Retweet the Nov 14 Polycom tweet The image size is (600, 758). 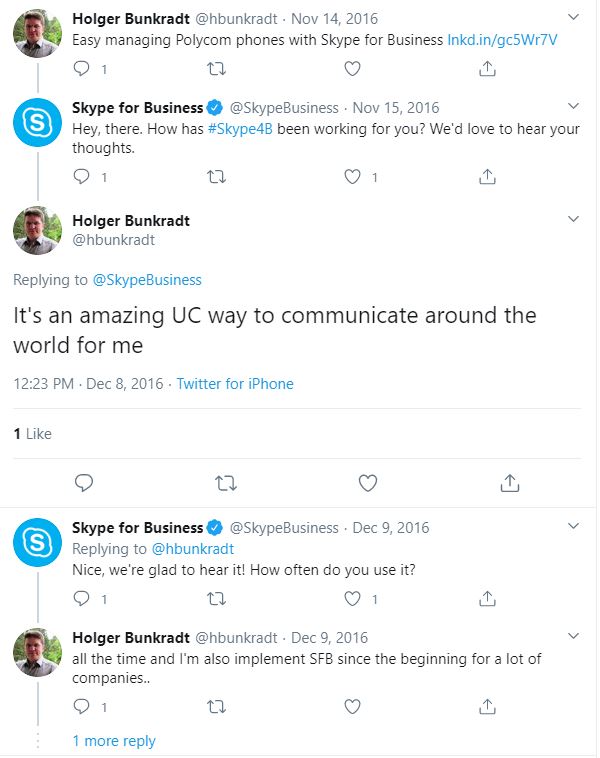pos(214,69)
